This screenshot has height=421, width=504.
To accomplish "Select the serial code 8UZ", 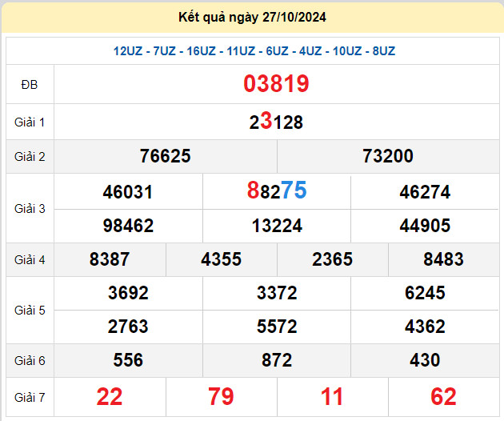I will 384,51.
